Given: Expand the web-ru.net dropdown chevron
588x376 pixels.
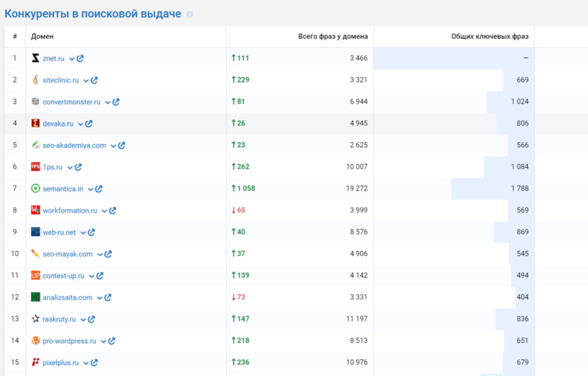Looking at the screenshot, I should [83, 233].
